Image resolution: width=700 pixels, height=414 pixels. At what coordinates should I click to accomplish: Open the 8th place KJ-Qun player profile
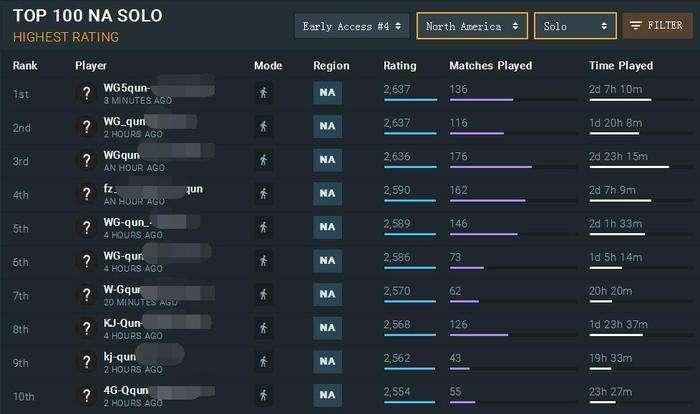click(124, 322)
